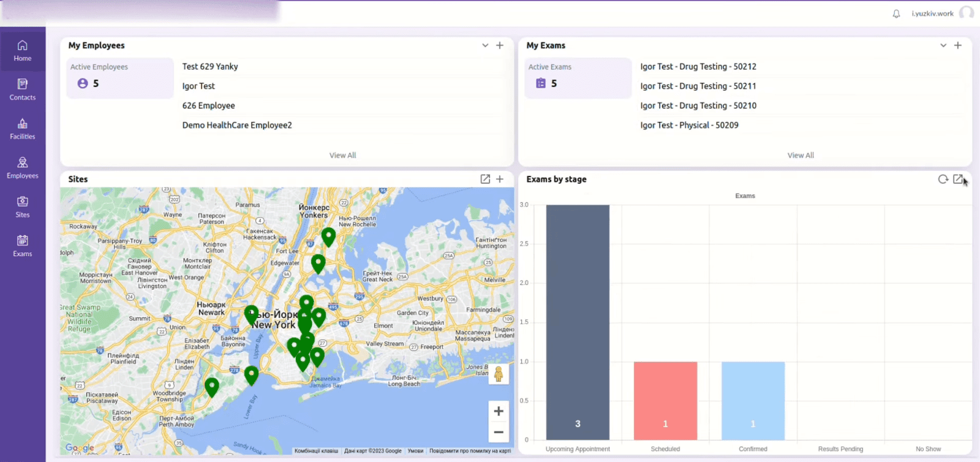Viewport: 980px width, 462px height.
Task: View all employees link
Action: 342,156
